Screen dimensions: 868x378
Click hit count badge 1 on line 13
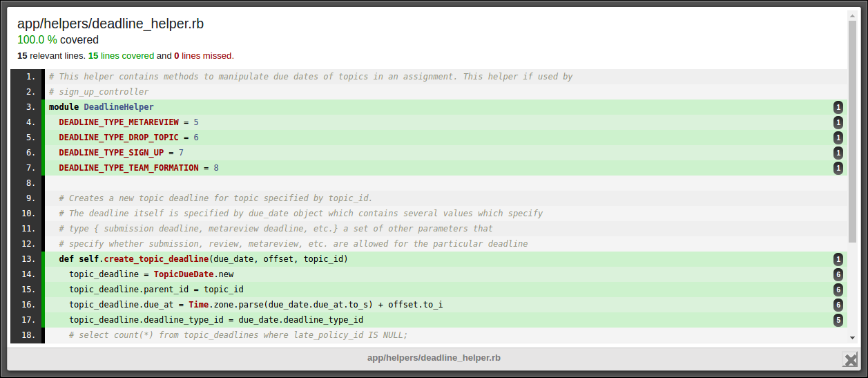(x=838, y=259)
